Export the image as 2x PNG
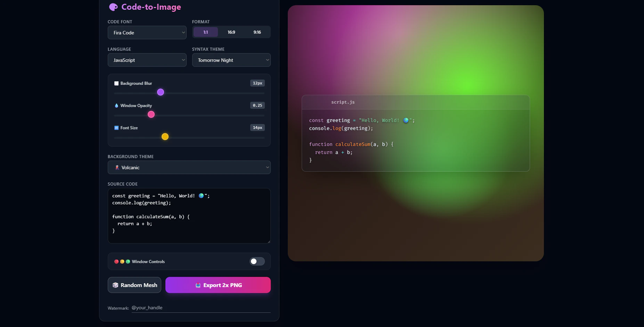 pyautogui.click(x=218, y=285)
